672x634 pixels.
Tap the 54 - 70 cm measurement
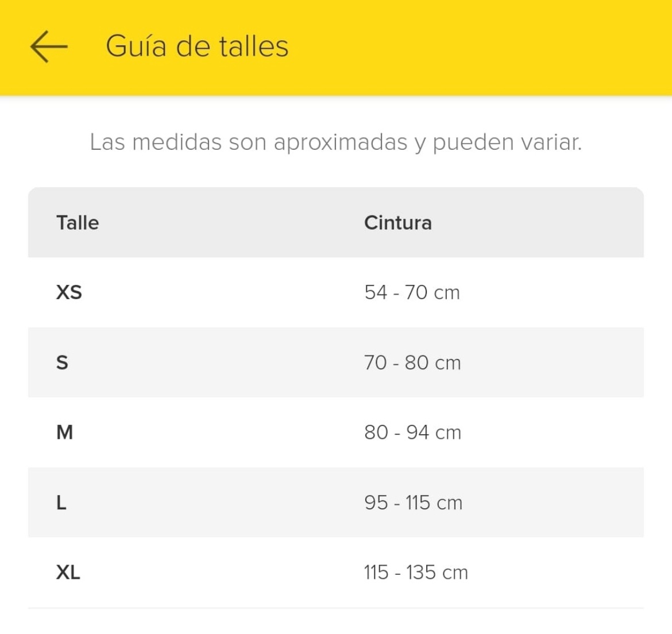tap(412, 292)
